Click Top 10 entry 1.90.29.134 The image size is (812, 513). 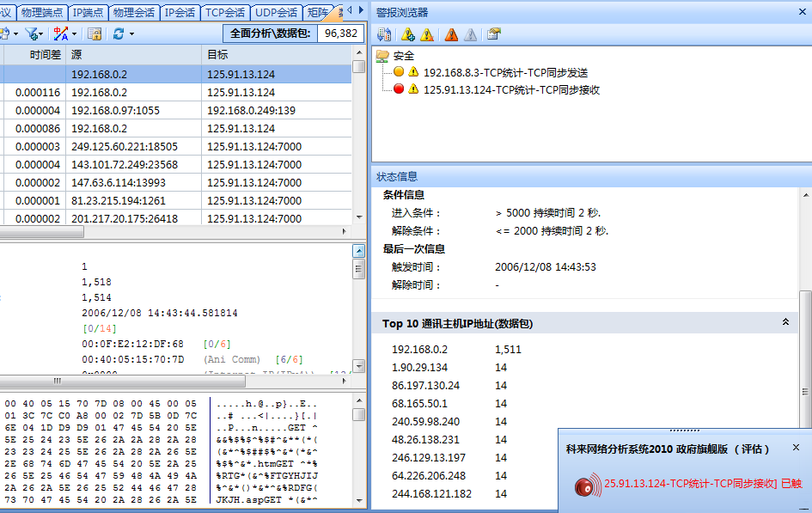[x=419, y=368]
